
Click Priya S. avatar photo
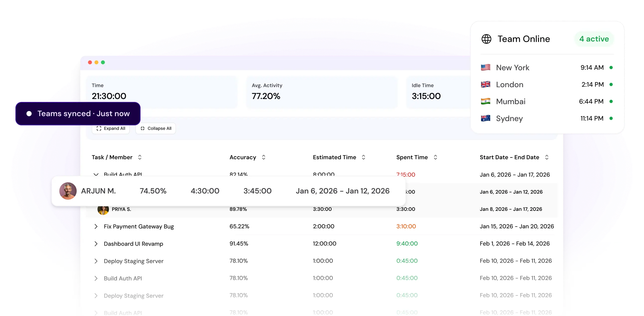tap(103, 210)
